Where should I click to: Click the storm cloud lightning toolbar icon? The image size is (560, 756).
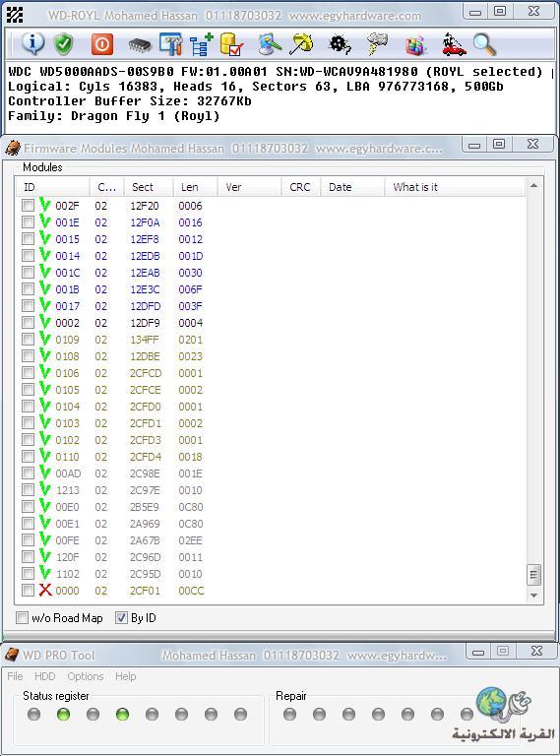point(377,44)
